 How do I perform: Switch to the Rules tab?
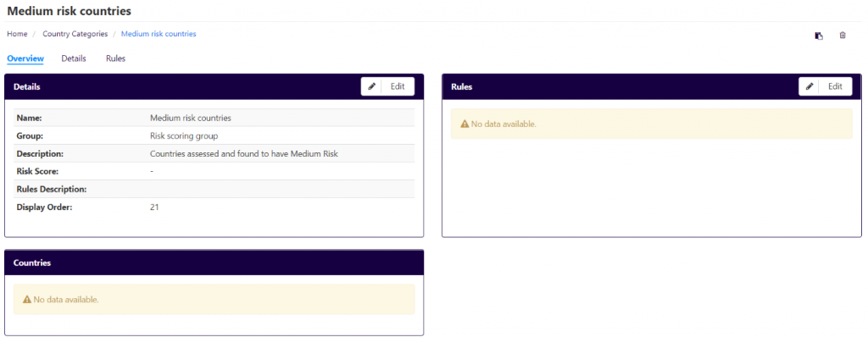[115, 58]
